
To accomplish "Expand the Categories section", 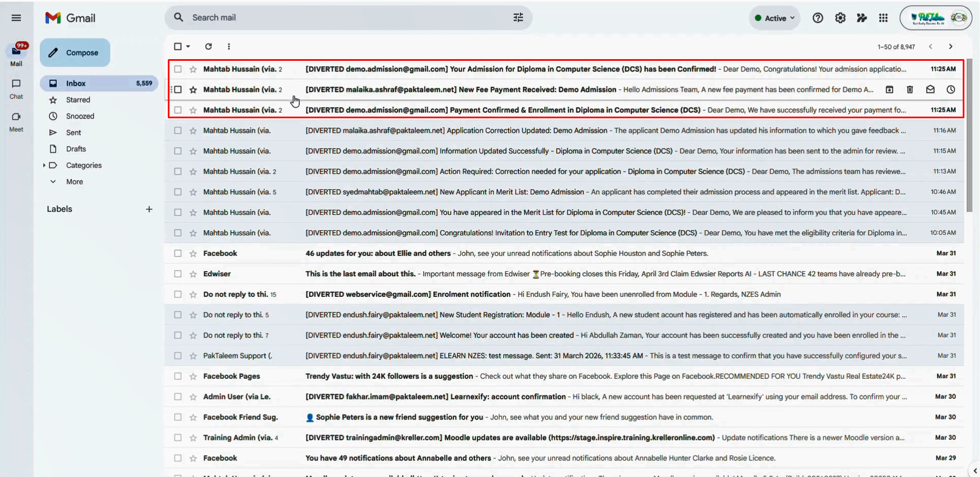I will [44, 165].
